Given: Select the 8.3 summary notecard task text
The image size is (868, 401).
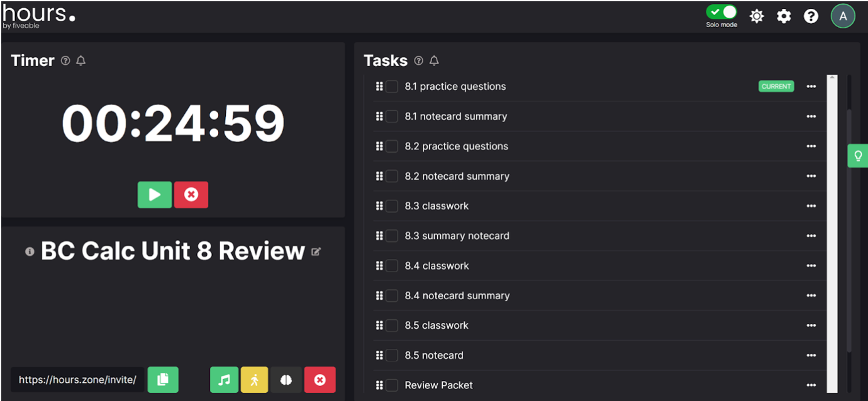Looking at the screenshot, I should pos(457,236).
